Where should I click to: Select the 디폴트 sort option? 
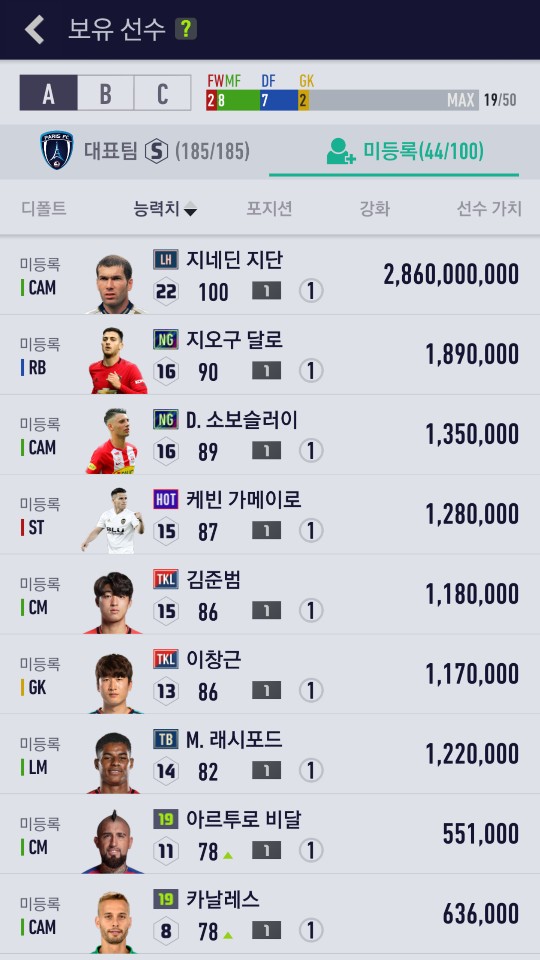43,209
